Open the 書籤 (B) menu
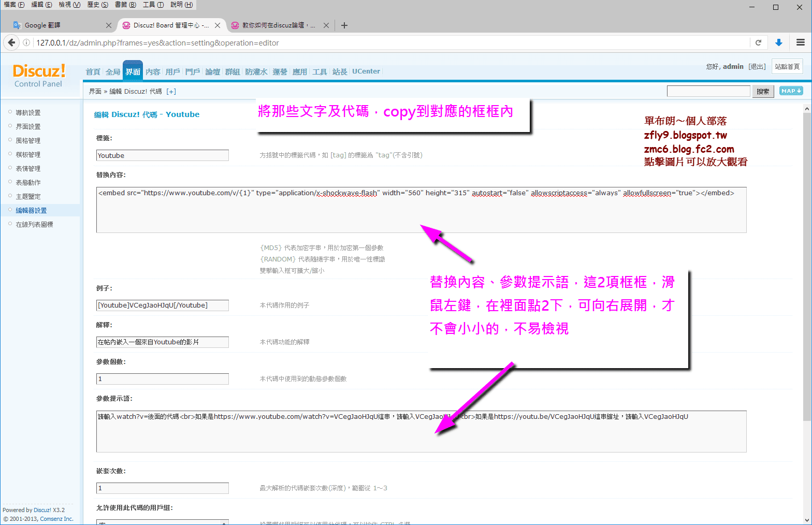This screenshot has height=525, width=812. click(x=125, y=5)
